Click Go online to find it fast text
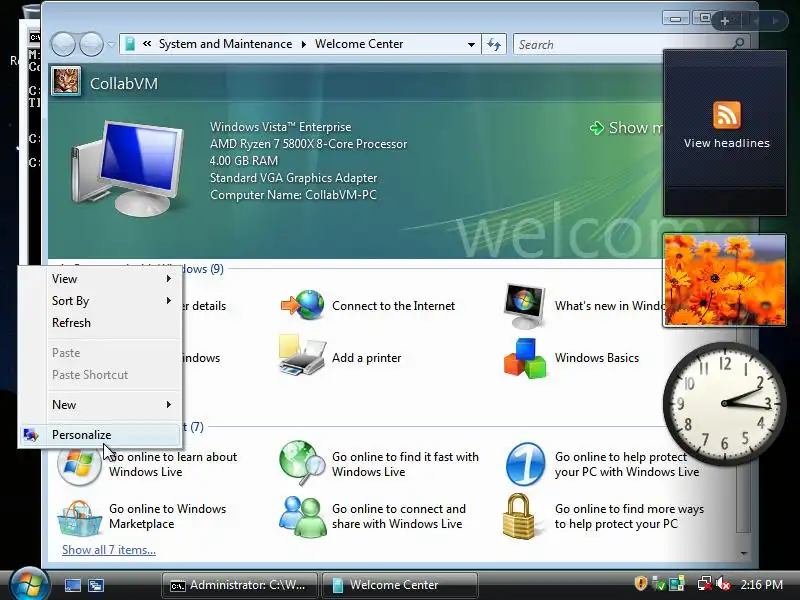 [x=405, y=464]
